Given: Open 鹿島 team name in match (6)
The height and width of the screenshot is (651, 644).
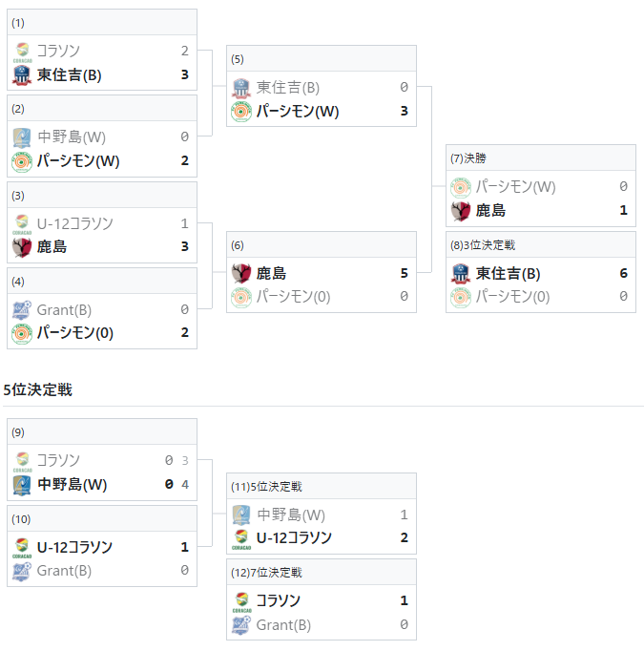Looking at the screenshot, I should pos(271,274).
